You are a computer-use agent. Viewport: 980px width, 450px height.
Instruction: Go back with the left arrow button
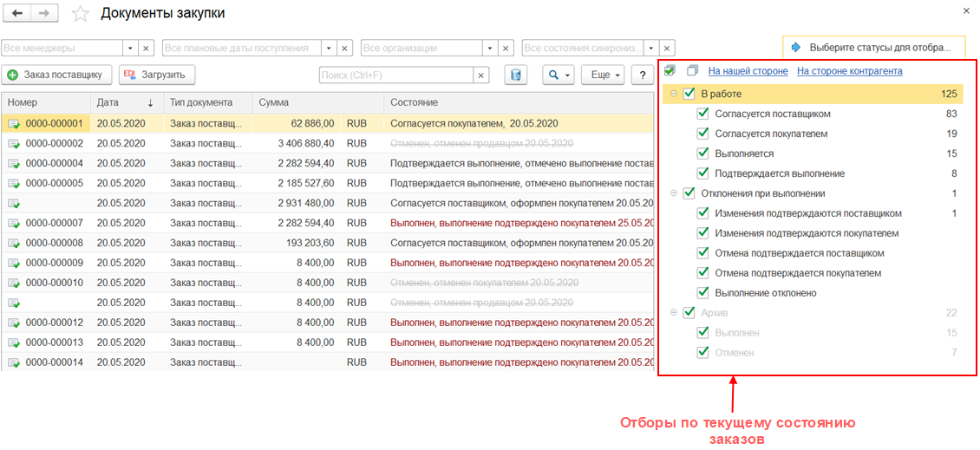[x=17, y=12]
